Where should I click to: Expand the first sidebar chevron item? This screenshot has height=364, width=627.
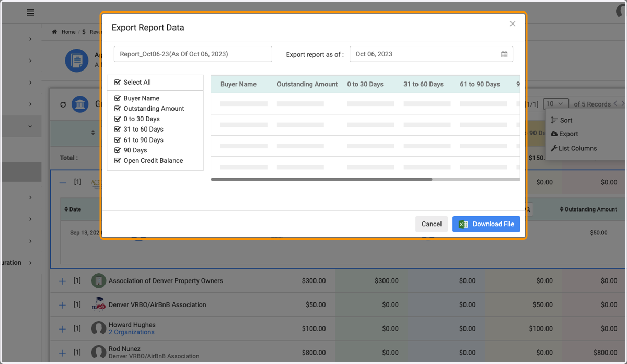pos(30,39)
